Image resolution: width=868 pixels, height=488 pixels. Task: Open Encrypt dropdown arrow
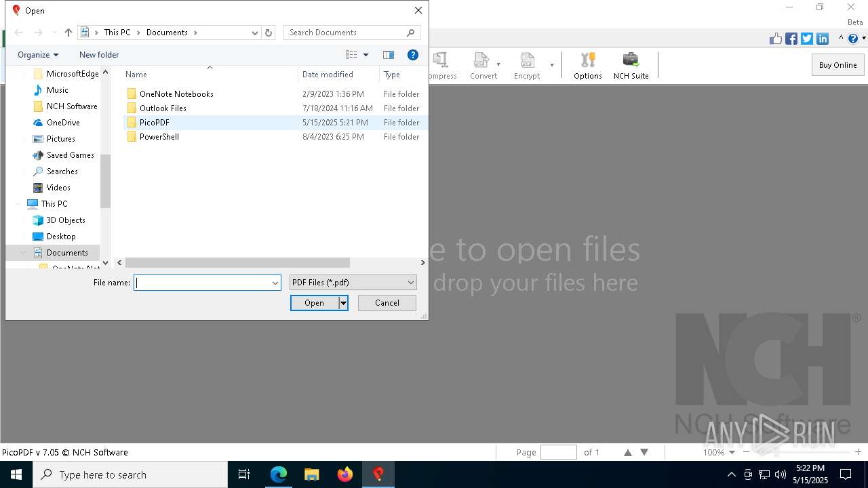tap(552, 65)
